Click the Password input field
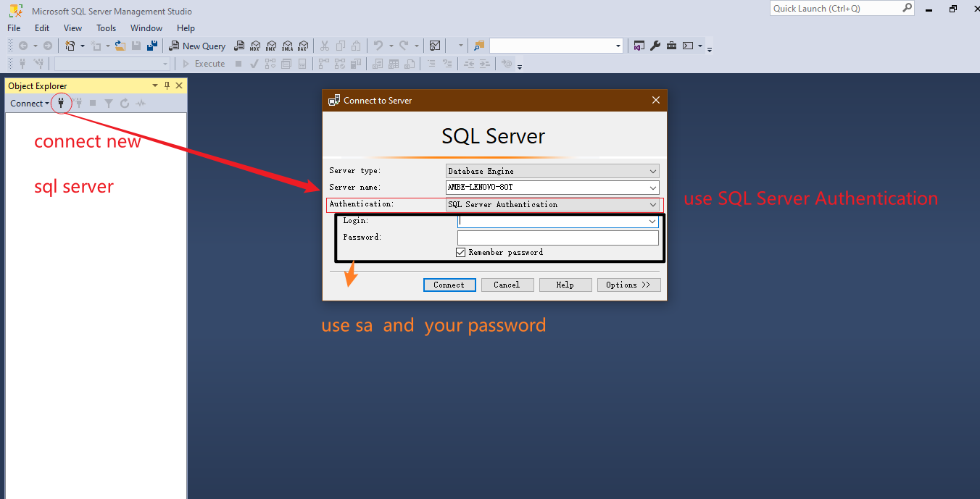 pyautogui.click(x=558, y=238)
